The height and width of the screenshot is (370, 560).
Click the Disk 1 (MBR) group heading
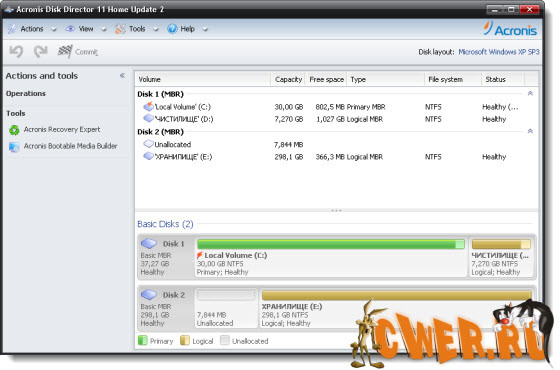(160, 94)
